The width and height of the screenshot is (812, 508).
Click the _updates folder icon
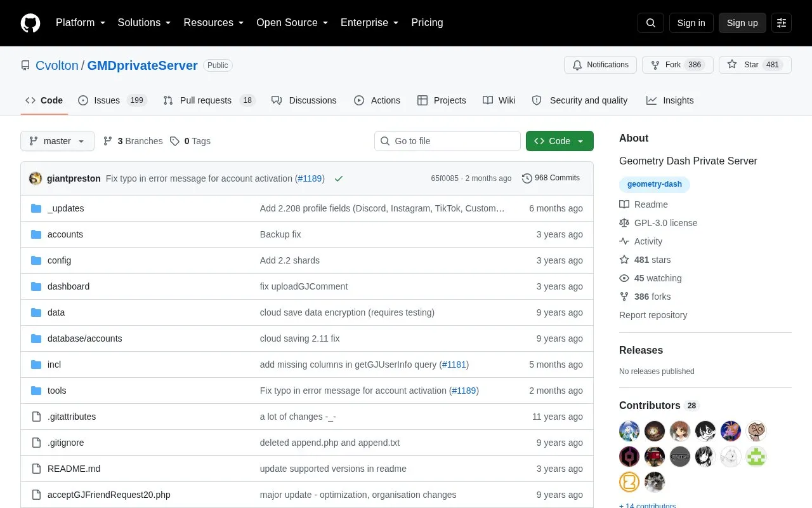tap(36, 208)
